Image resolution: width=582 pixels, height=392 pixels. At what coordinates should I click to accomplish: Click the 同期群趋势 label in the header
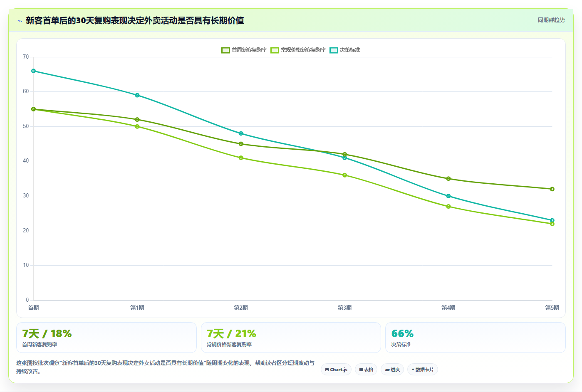551,20
